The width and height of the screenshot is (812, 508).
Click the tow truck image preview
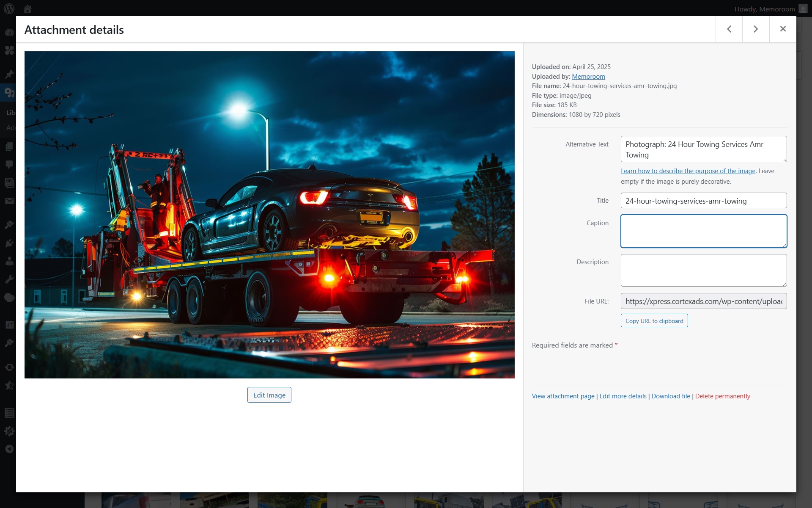point(269,215)
